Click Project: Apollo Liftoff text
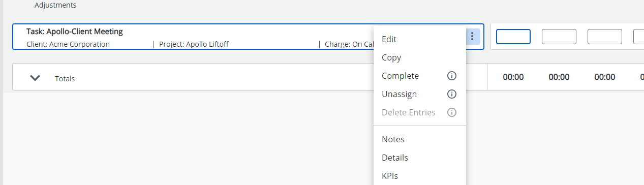The height and width of the screenshot is (185, 644). pyautogui.click(x=194, y=44)
